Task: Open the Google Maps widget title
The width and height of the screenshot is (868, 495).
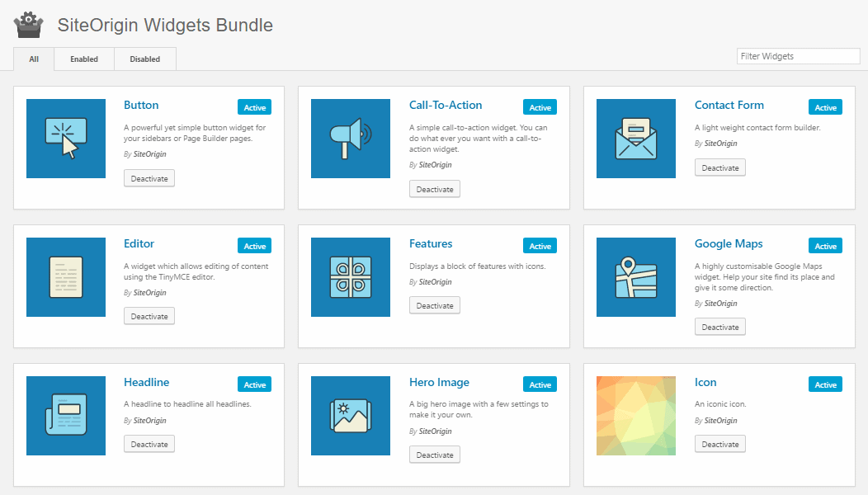Action: click(x=729, y=243)
